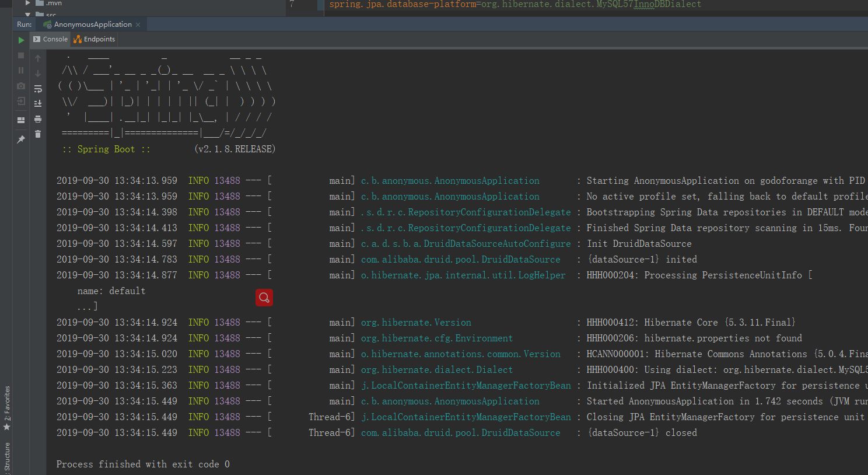Viewport: 868px width, 475px height.
Task: Click the '(v2.1.8.RELEASE)' version text
Action: [x=235, y=149]
